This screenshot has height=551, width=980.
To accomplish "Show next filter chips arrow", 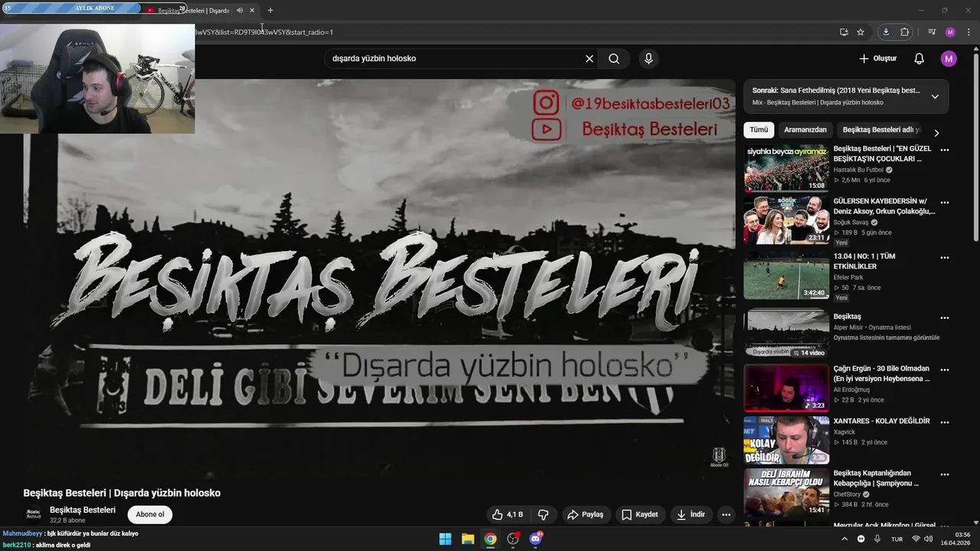I will coord(936,132).
